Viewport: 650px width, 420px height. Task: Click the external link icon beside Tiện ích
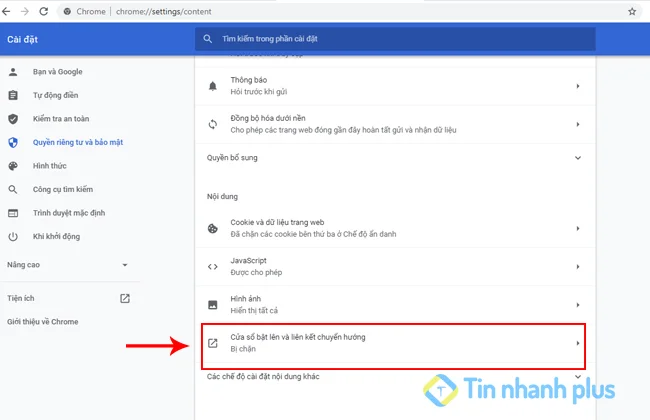click(125, 299)
